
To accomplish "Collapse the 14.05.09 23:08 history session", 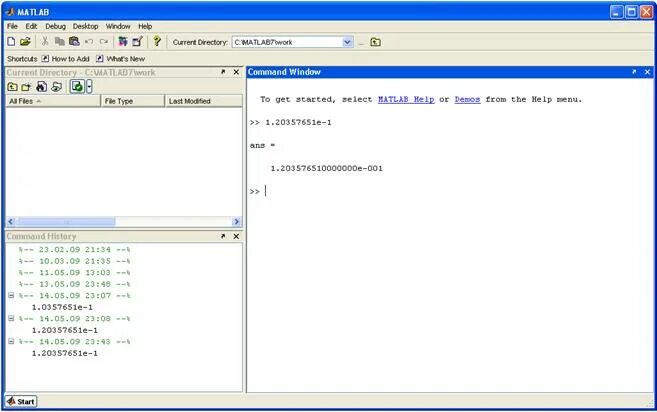I will coord(11,319).
